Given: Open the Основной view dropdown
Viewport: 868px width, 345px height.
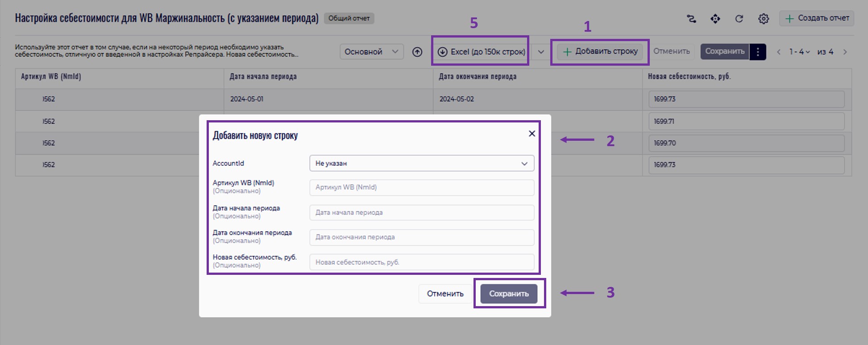Looking at the screenshot, I should 371,52.
